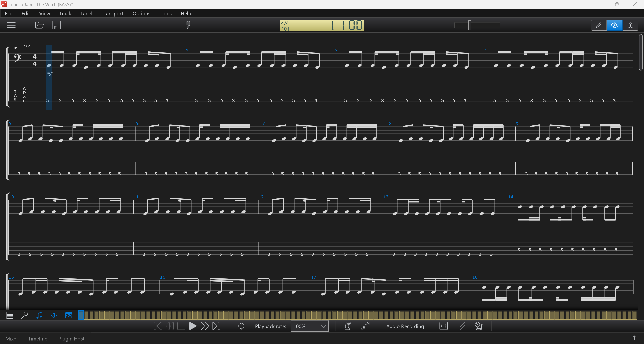Click measure number 10 label
The width and height of the screenshot is (644, 344).
click(11, 197)
